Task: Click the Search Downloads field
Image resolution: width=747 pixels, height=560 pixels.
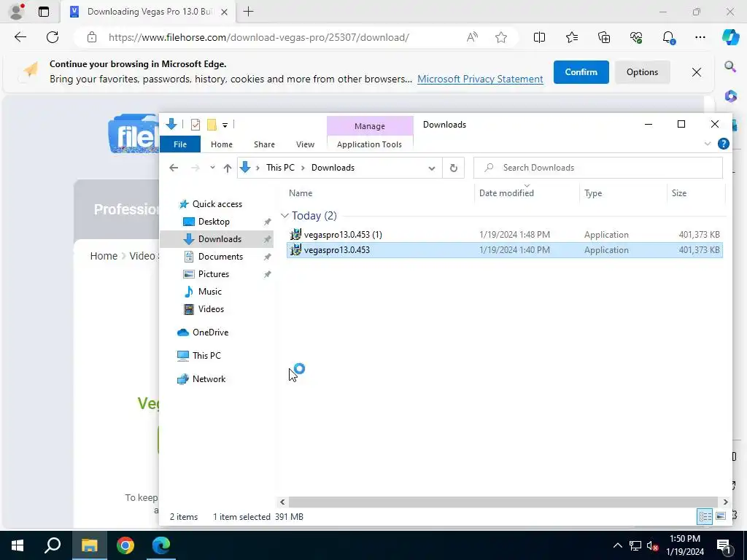Action: [597, 168]
